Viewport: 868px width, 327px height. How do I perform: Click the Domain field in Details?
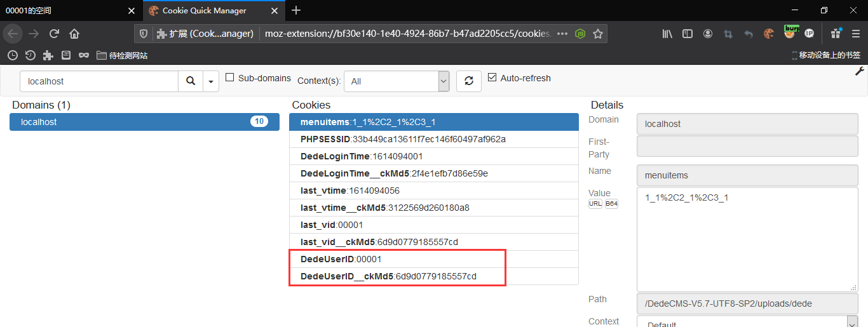(747, 124)
